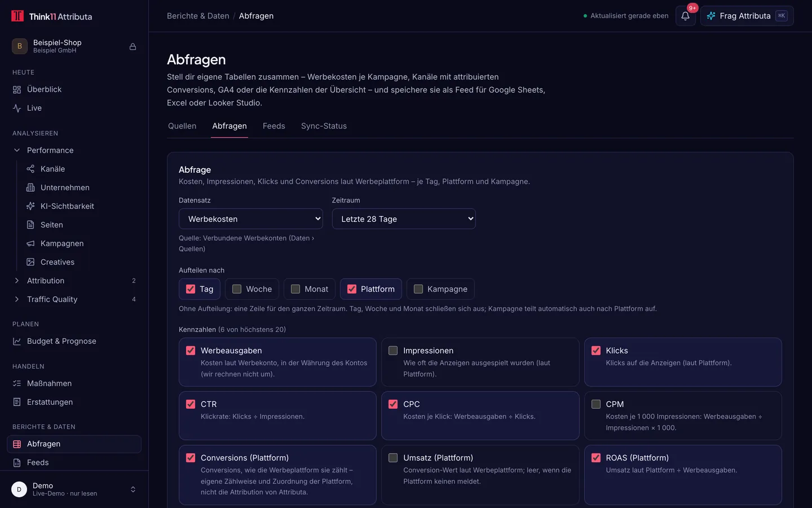Click the Abfragen table icon in sidebar

point(17,444)
